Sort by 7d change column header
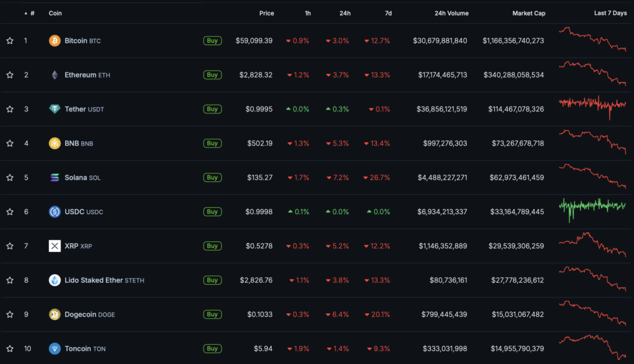634x364 pixels. click(x=387, y=13)
